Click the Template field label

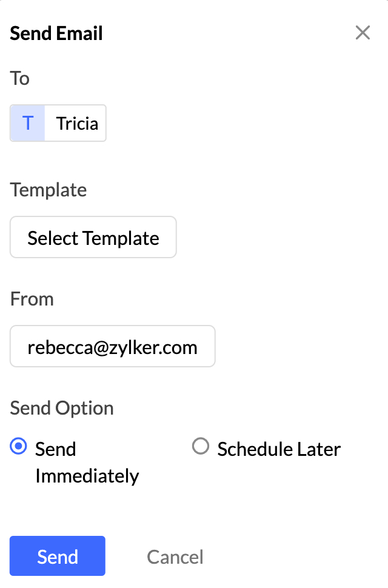[x=48, y=190]
